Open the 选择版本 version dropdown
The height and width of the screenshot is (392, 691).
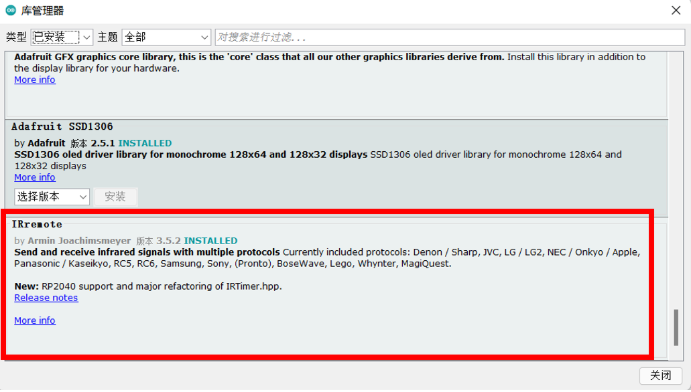click(x=52, y=196)
